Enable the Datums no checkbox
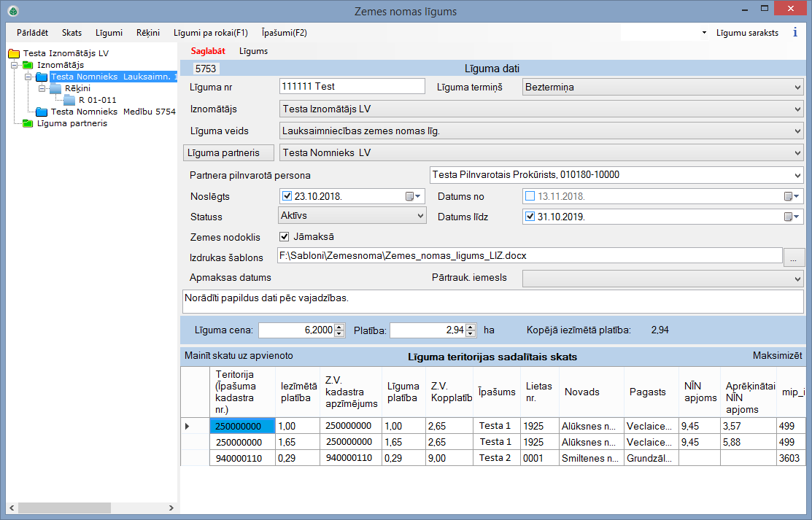 [530, 196]
